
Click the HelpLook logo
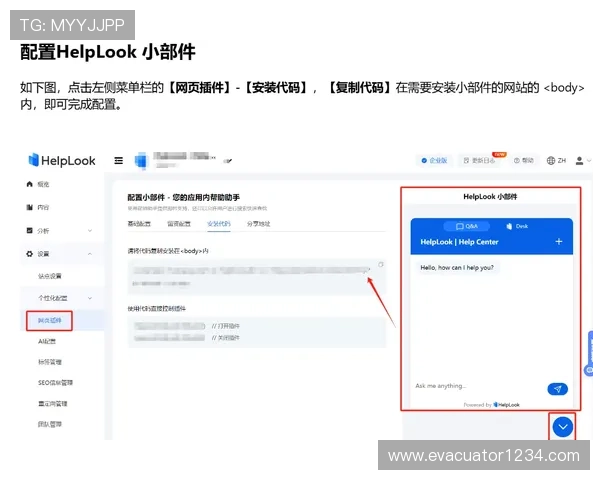[62, 161]
